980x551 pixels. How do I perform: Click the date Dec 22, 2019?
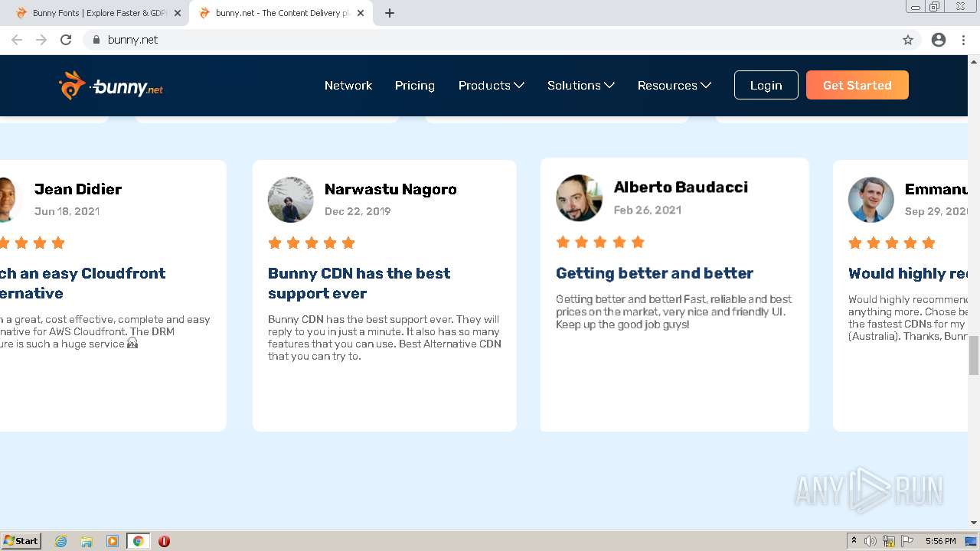pos(358,211)
